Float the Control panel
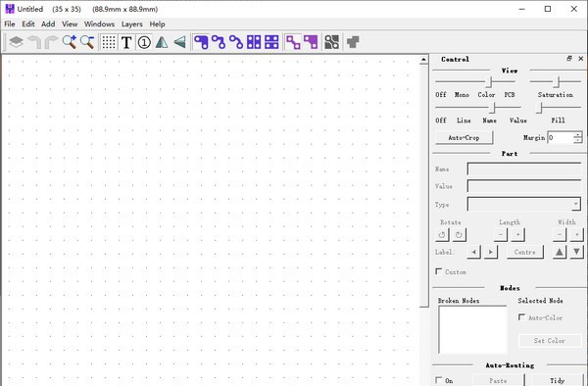The image size is (588, 386). point(569,59)
